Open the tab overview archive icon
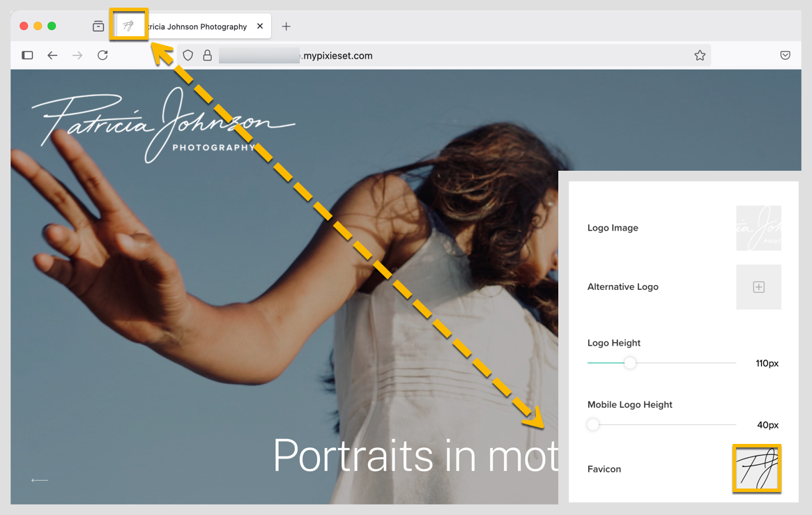 click(x=98, y=26)
